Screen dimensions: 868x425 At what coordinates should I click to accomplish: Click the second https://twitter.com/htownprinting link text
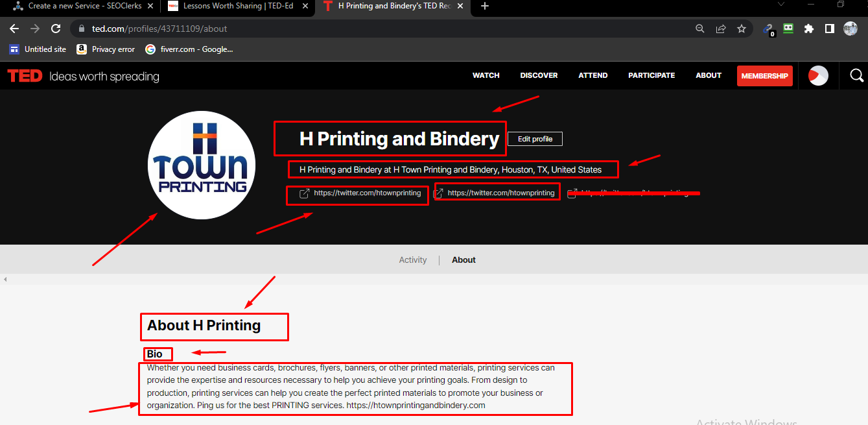pos(501,193)
